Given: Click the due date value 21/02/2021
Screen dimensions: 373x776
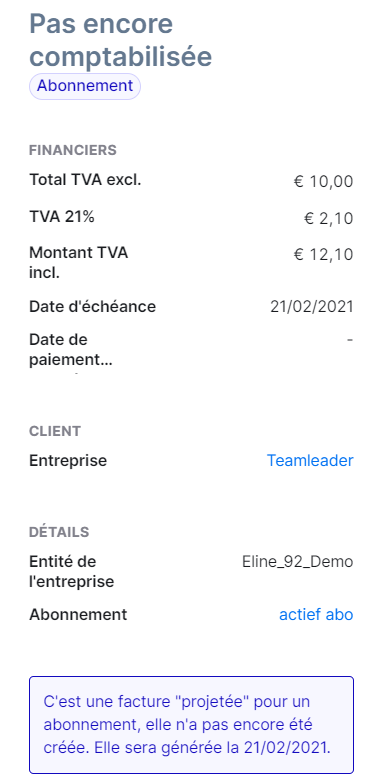Looking at the screenshot, I should click(x=312, y=306).
